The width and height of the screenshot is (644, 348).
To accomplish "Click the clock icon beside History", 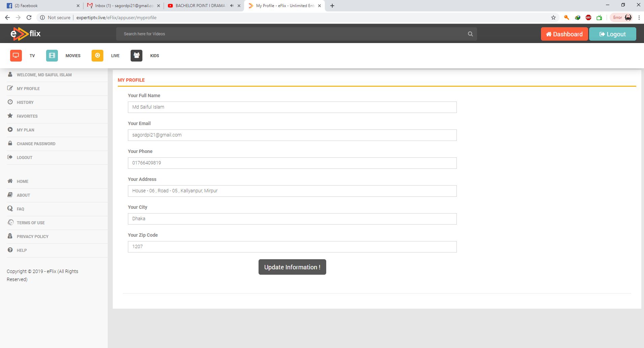I will point(10,102).
